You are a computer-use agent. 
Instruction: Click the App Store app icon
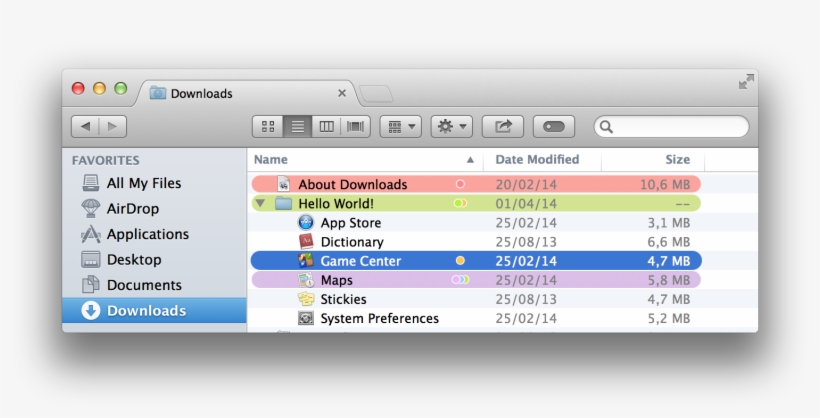coord(306,222)
